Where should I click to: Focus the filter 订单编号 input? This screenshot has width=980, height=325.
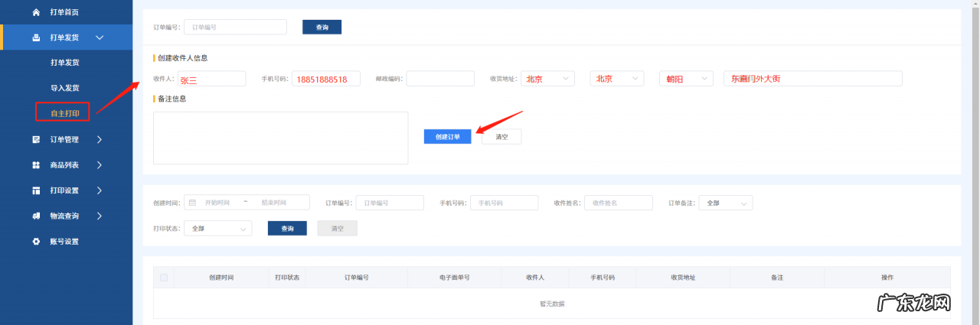coord(390,203)
